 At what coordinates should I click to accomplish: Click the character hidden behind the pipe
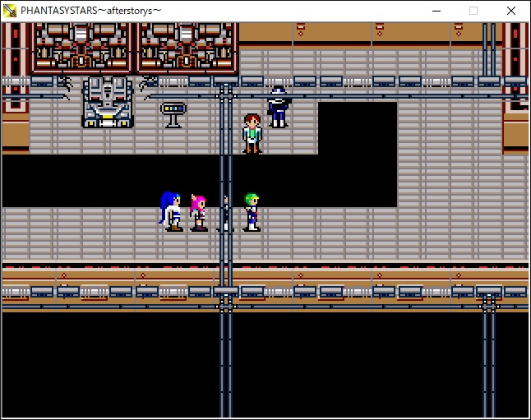point(225,214)
